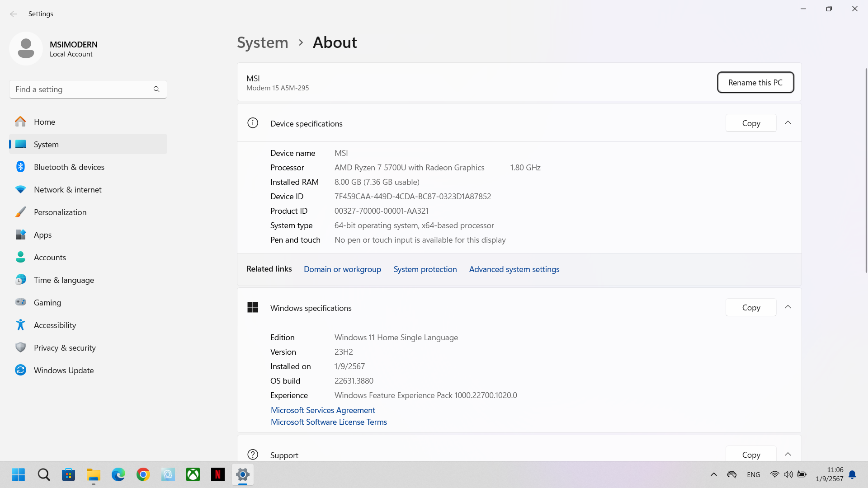
Task: Click the Accounts person icon
Action: pyautogui.click(x=20, y=257)
